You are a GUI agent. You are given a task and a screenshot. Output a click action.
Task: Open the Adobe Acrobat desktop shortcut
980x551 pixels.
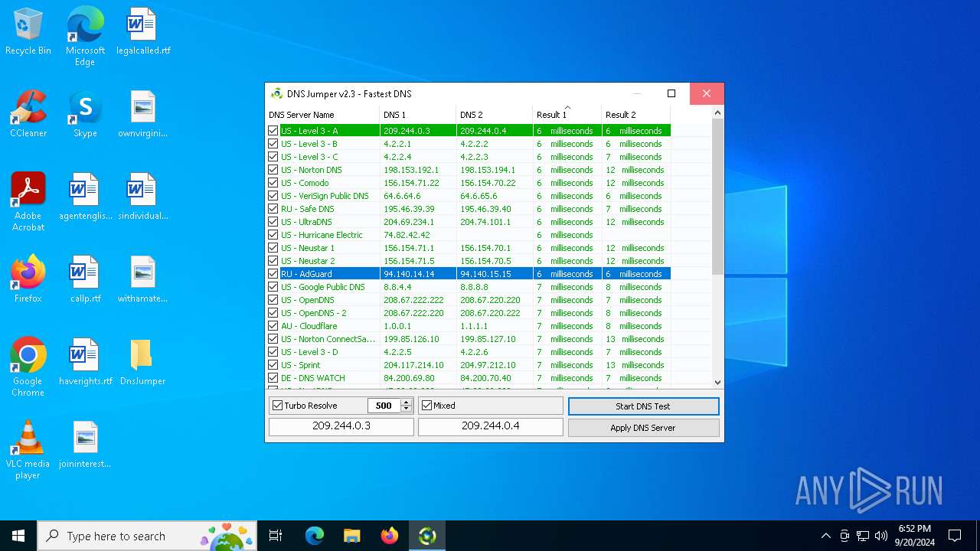[28, 202]
